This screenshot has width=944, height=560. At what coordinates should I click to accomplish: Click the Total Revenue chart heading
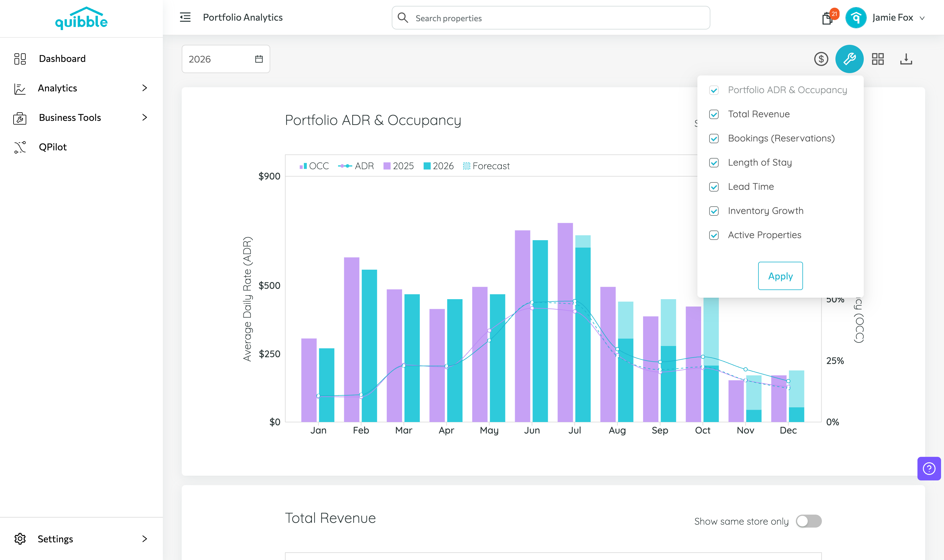(330, 518)
